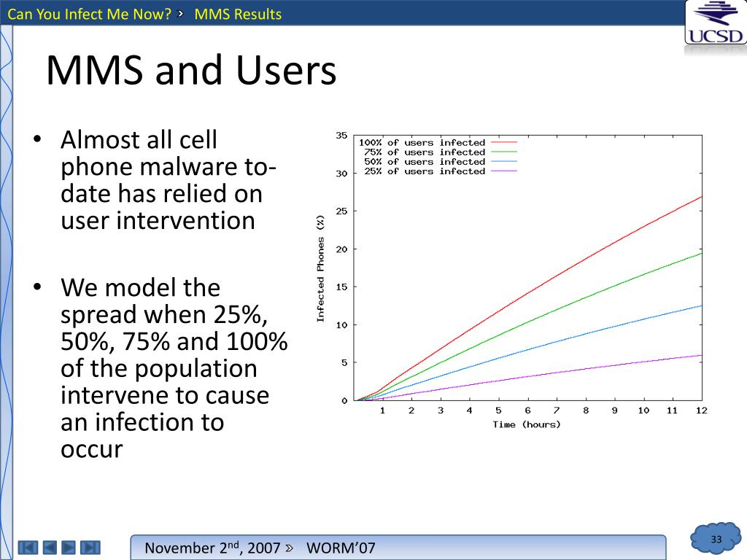The height and width of the screenshot is (560, 747).
Task: Click the "November 2nd, 2007" footer date
Action: [x=212, y=548]
